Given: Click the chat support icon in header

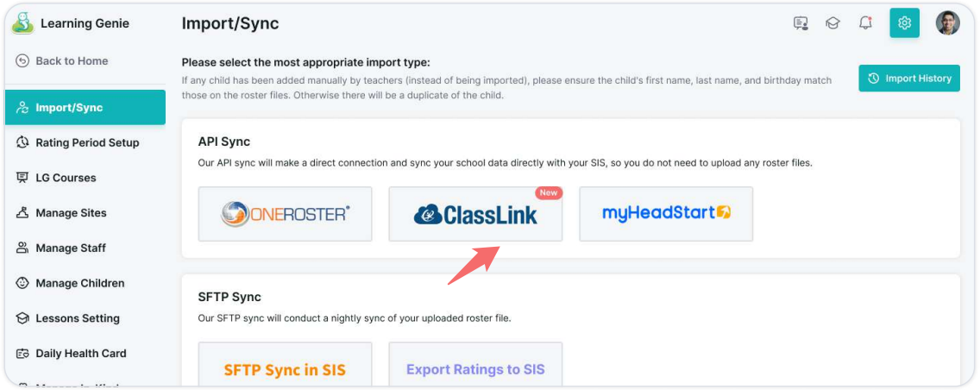Looking at the screenshot, I should click(801, 23).
